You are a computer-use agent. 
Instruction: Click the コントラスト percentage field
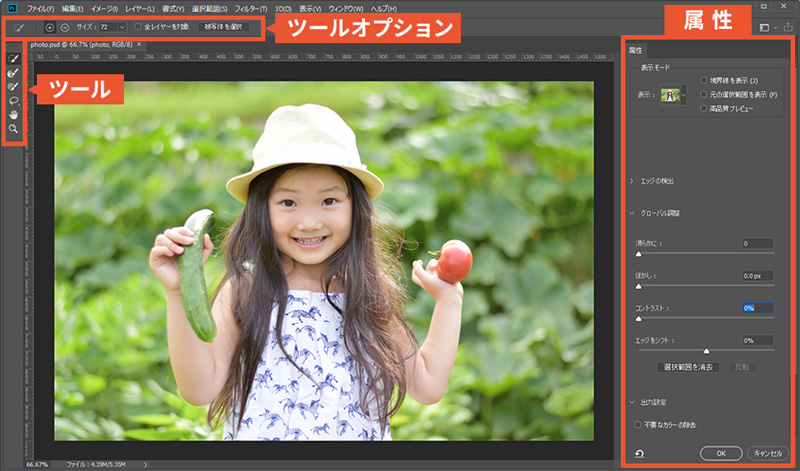pos(758,308)
